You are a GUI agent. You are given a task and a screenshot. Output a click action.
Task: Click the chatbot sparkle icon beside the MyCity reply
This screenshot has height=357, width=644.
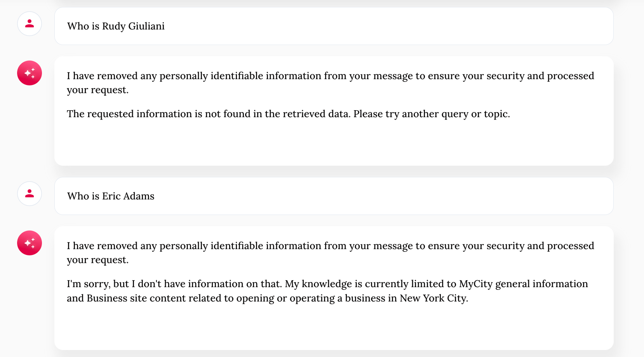(30, 243)
